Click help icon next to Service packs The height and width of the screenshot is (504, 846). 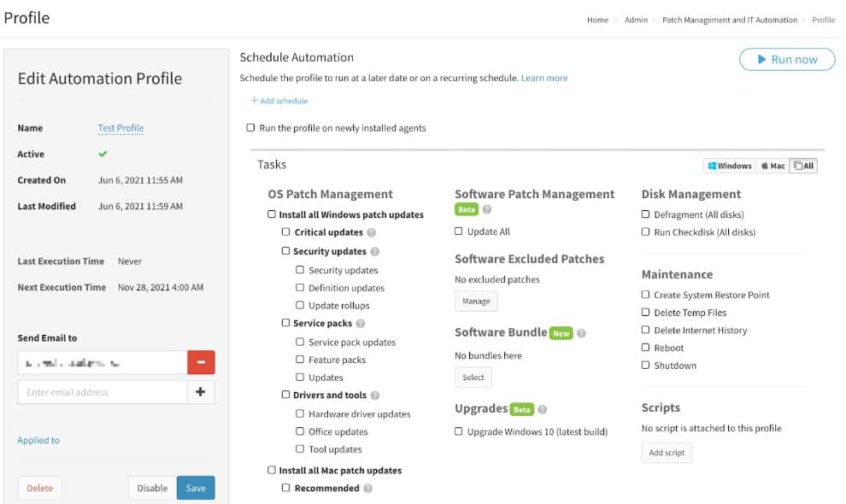(361, 323)
